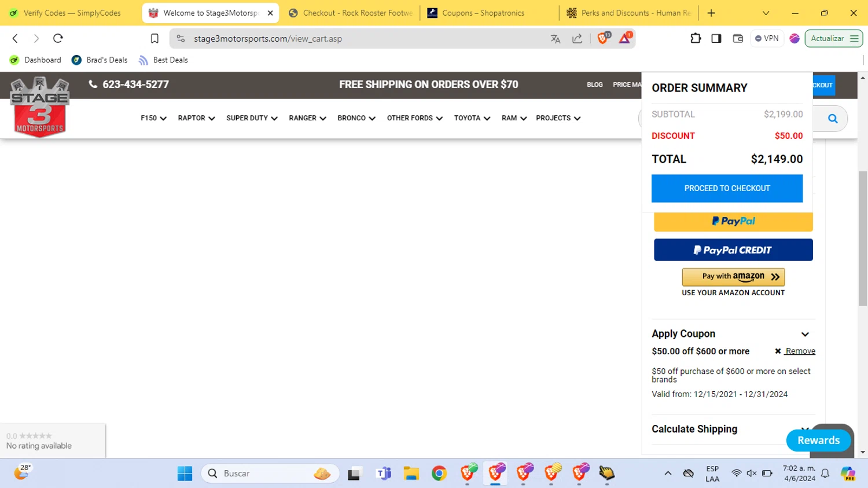Screen dimensions: 868x488
Task: Choose the PayPal CREDIT button
Action: [x=733, y=250]
